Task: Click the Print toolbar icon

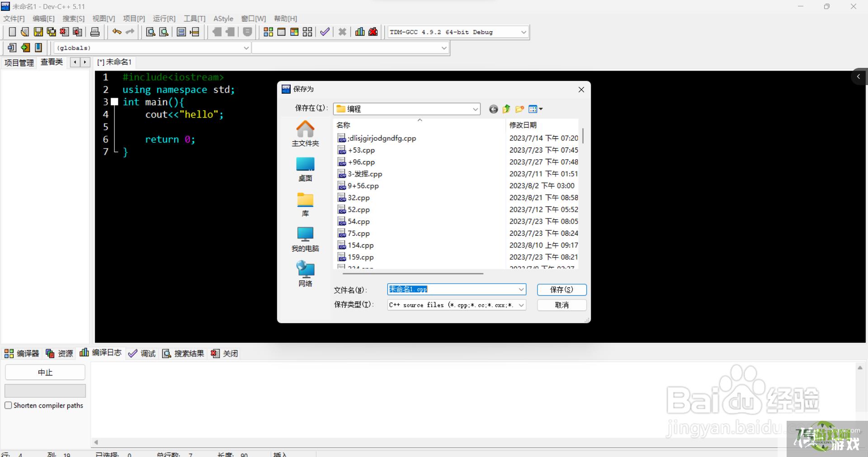Action: [x=95, y=32]
